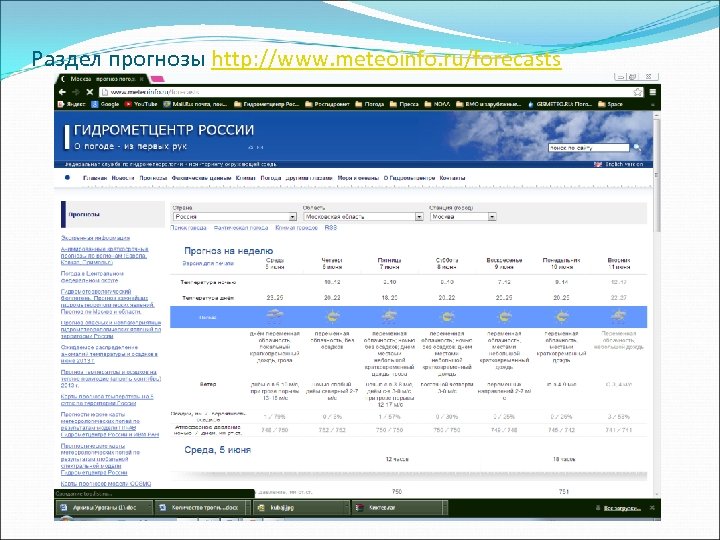Open the slide's meteoinfo.ru/forecasts hyperlink
Screen dimensions: 720x540
coord(386,60)
